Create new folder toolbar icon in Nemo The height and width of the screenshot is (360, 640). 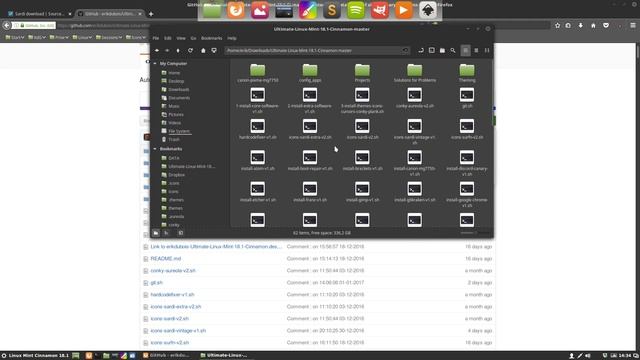[442, 51]
